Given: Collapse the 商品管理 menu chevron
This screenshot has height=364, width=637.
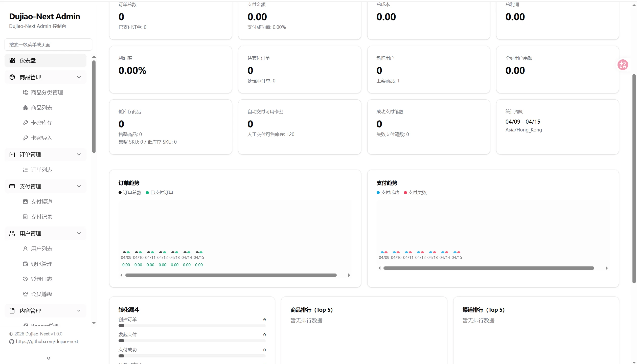Looking at the screenshot, I should (x=79, y=77).
